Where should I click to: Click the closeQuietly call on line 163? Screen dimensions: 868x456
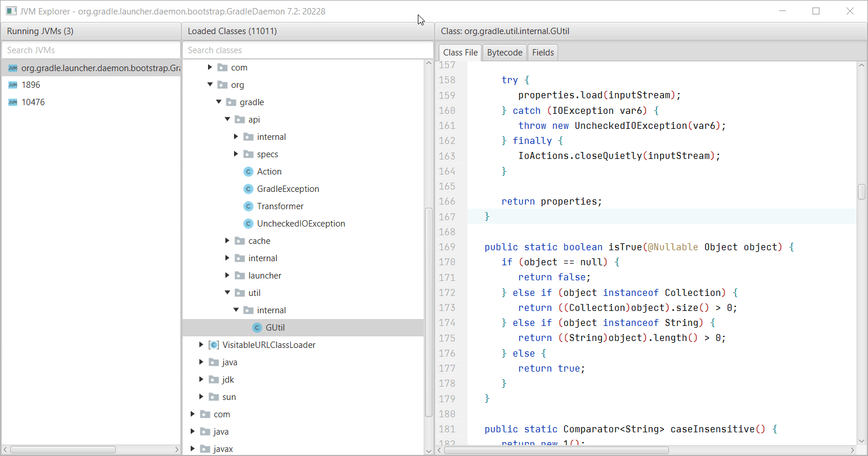(x=608, y=155)
